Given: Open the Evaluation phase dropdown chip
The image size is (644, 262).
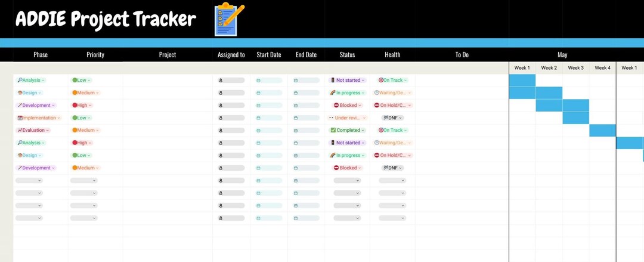Looking at the screenshot, I should coord(33,130).
